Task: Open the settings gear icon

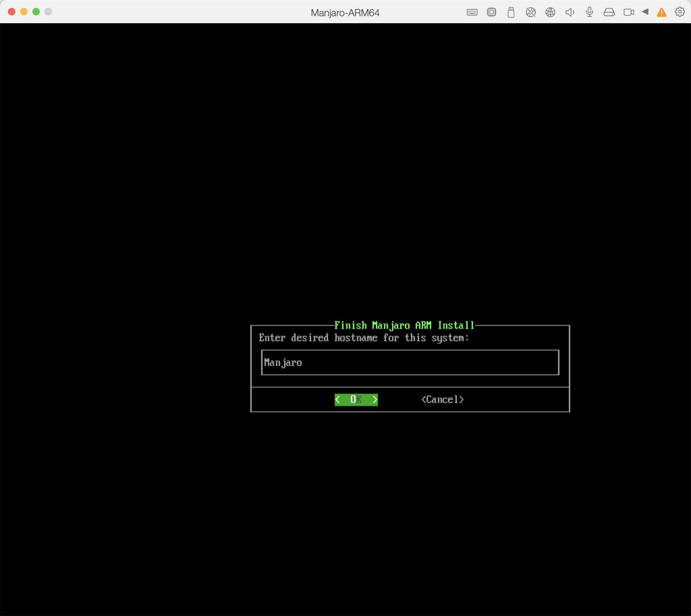Action: click(x=679, y=12)
